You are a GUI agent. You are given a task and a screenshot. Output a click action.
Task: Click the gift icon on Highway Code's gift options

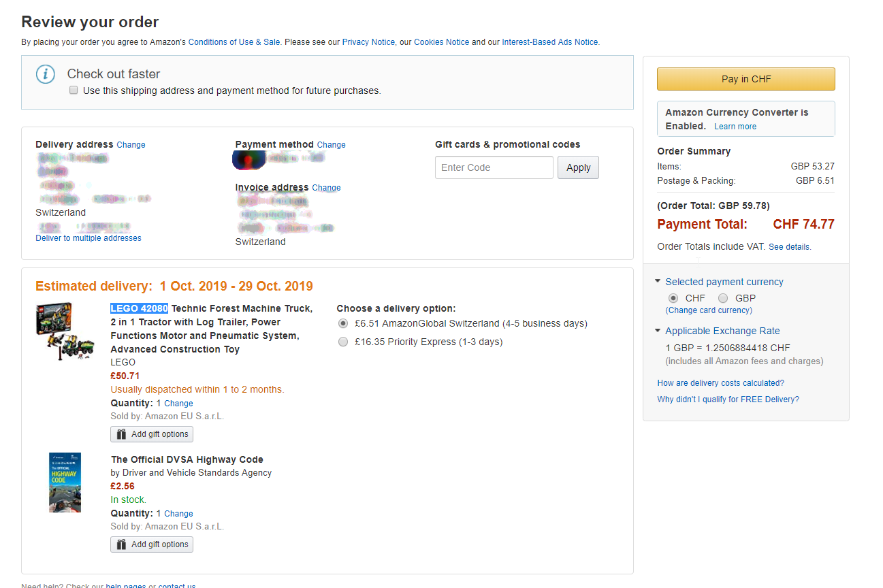(121, 544)
